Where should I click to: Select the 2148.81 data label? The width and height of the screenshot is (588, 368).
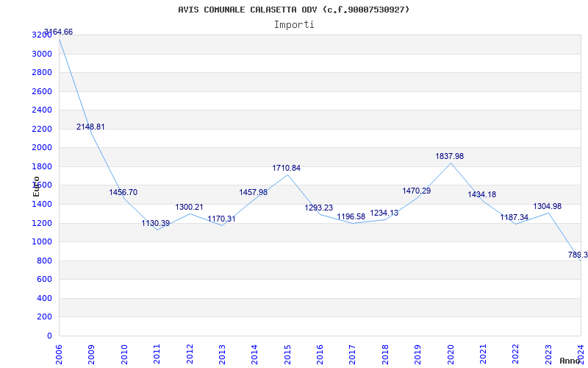click(x=90, y=127)
